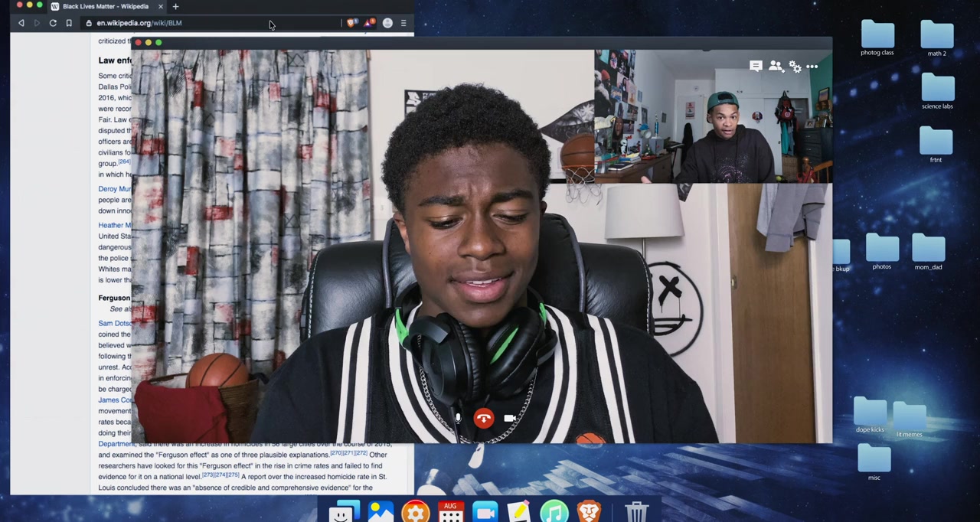Open the browser profile avatar icon
The width and height of the screenshot is (980, 522).
387,23
